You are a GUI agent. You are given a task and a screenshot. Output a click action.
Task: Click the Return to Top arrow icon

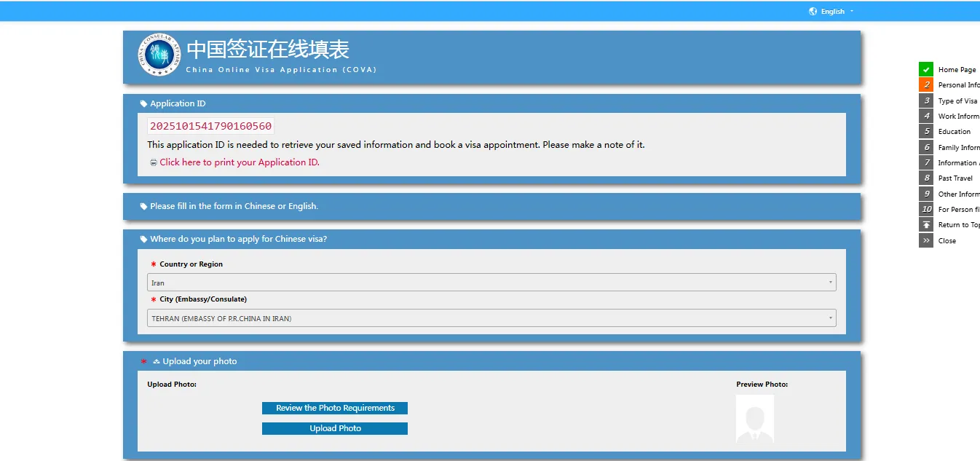[925, 225]
